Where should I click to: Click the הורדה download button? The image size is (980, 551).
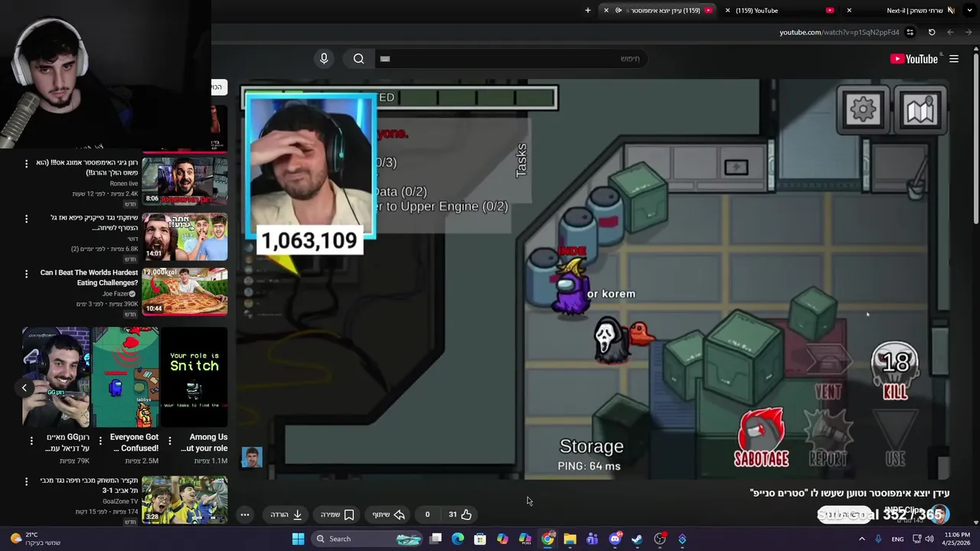[x=286, y=514]
